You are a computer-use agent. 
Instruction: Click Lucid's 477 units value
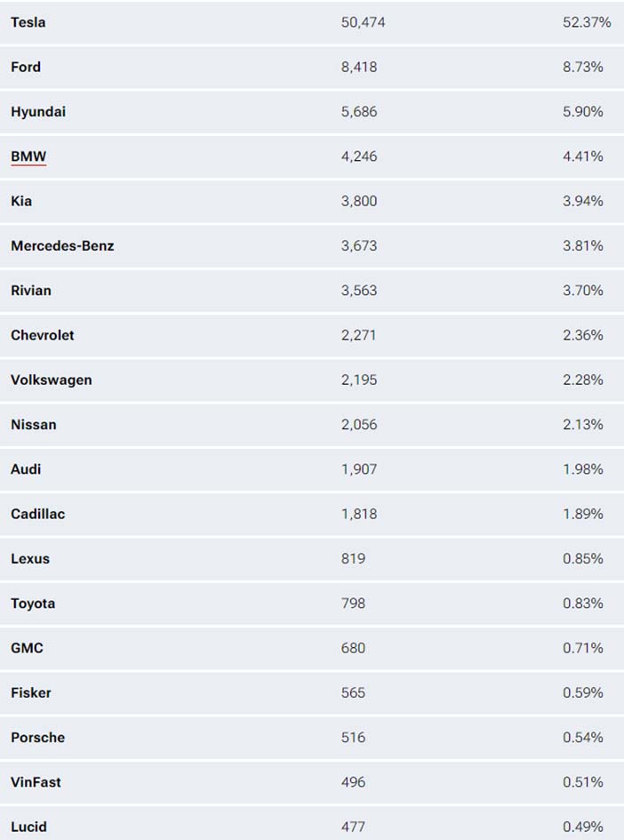353,828
